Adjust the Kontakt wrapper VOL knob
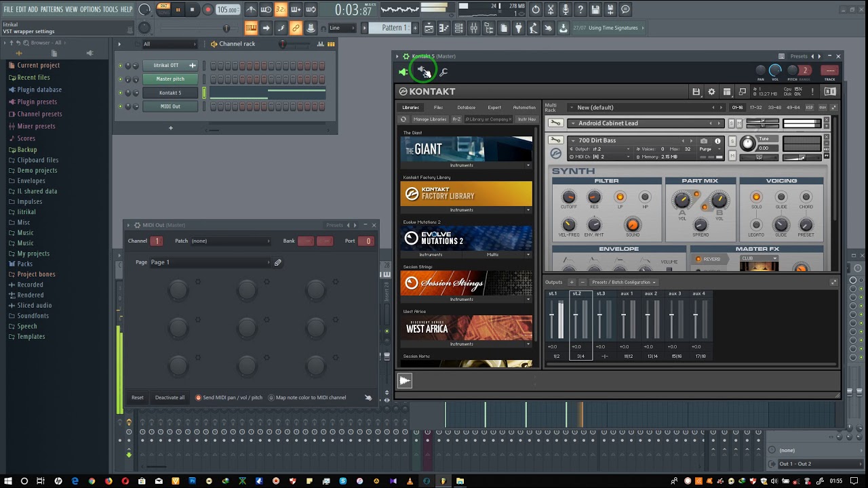 point(775,70)
